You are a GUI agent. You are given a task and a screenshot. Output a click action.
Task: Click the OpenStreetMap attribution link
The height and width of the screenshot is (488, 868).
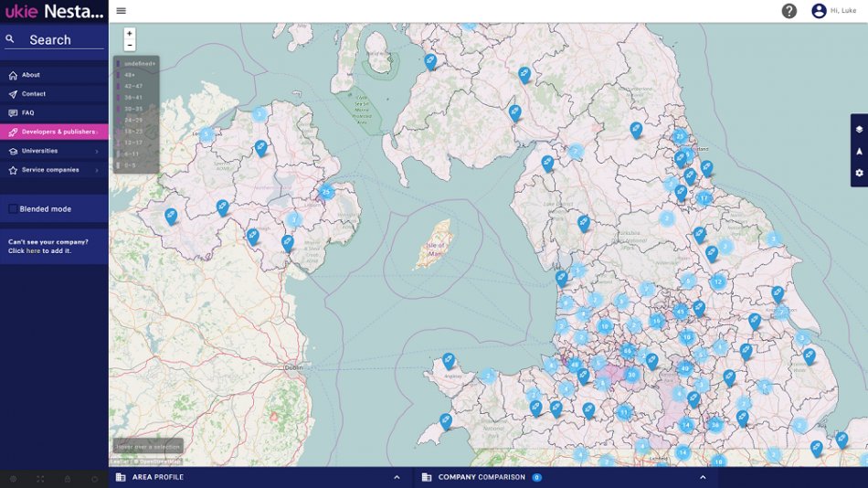160,461
